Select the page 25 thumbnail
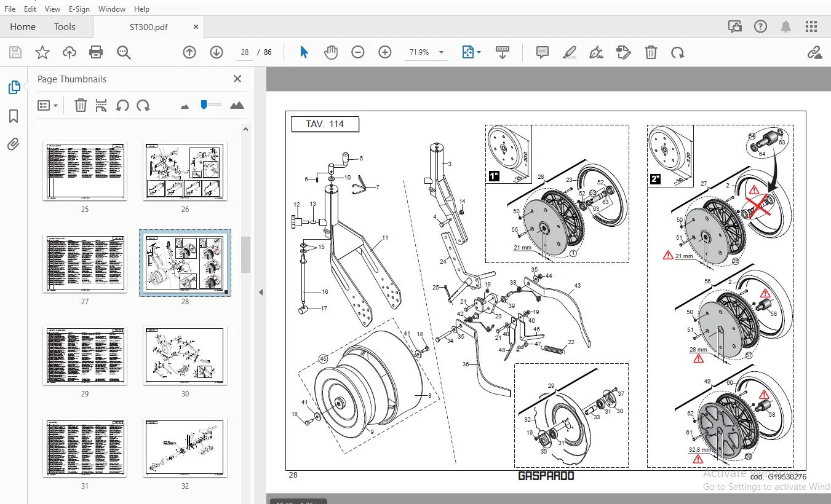The width and height of the screenshot is (831, 504). pos(85,171)
